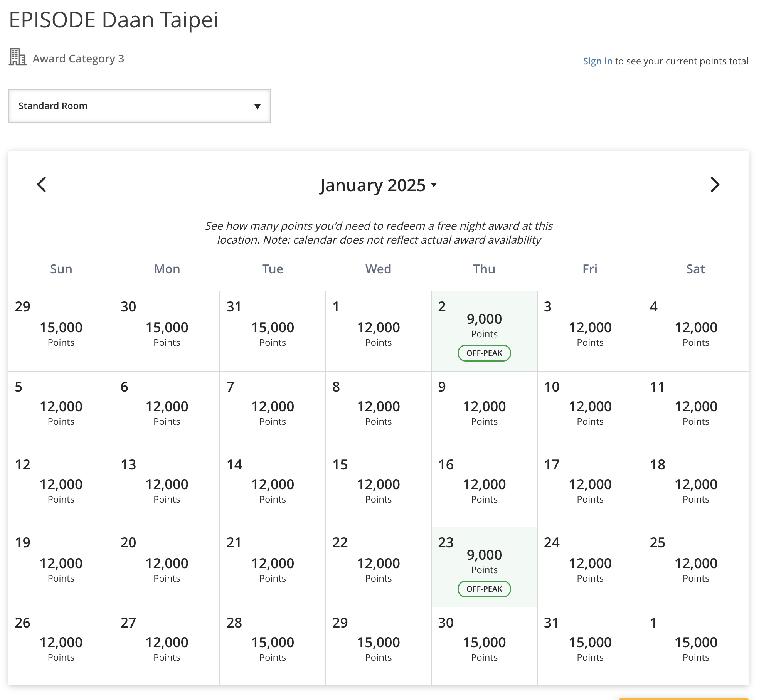
Task: Select January 8 date cell
Action: pyautogui.click(x=379, y=410)
